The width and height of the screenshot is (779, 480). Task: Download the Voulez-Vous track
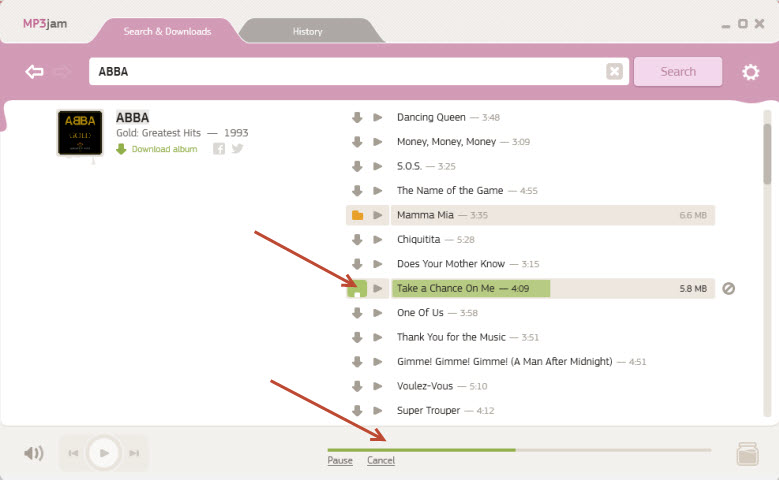[x=357, y=386]
